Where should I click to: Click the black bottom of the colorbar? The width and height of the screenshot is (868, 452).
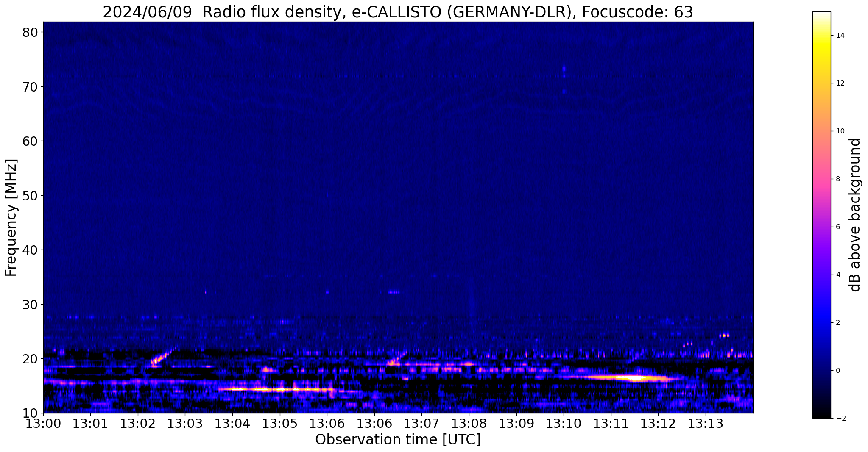coord(821,415)
